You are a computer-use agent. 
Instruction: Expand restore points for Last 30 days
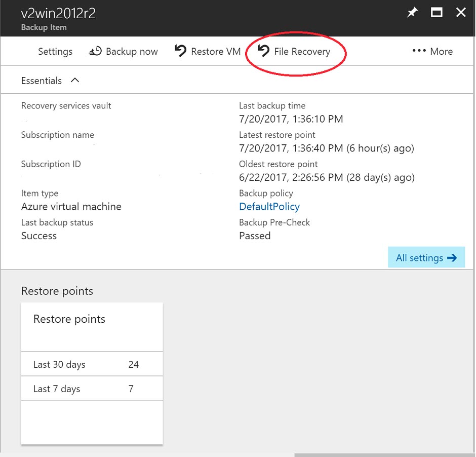pyautogui.click(x=91, y=364)
